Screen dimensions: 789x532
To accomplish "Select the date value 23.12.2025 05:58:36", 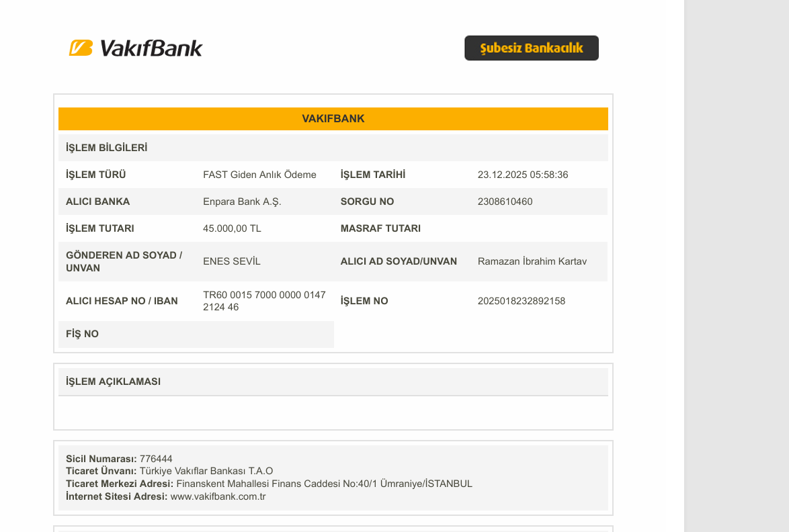I will click(x=523, y=175).
